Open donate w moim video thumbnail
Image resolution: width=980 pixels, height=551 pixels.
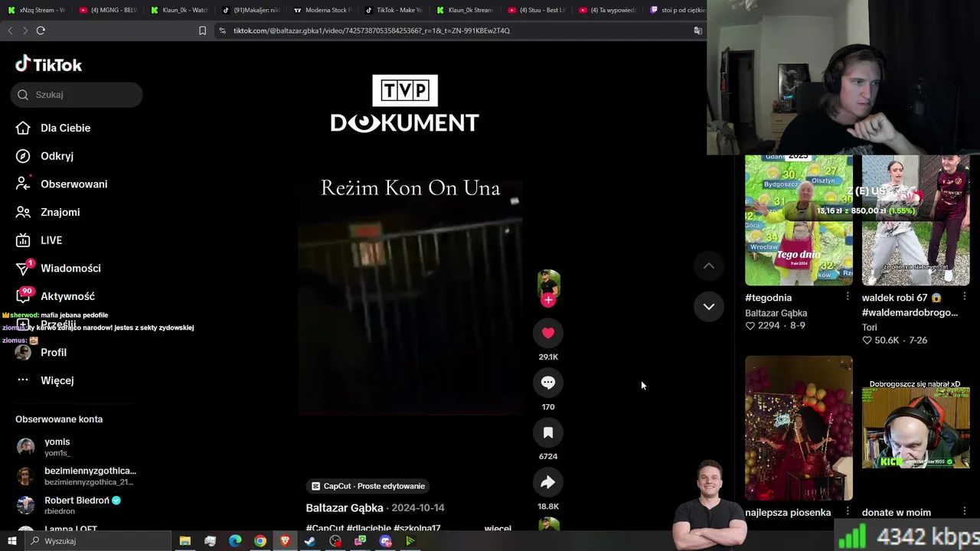coord(916,428)
